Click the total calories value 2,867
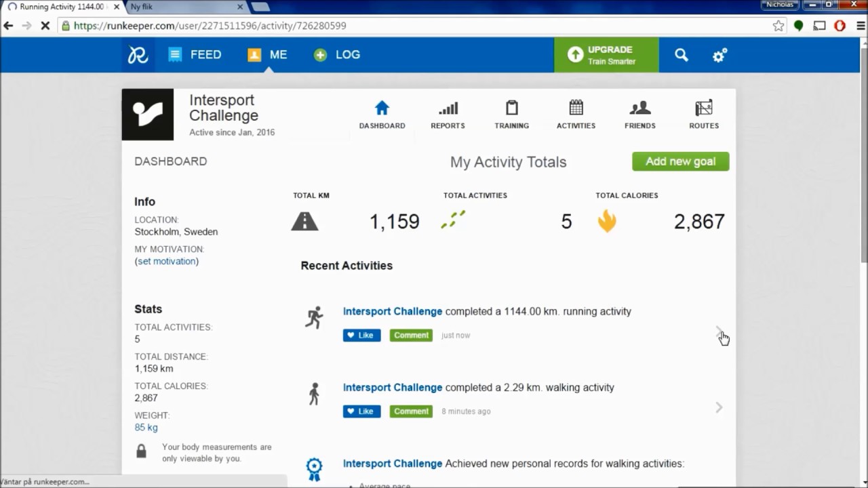Viewport: 868px width, 488px height. (699, 222)
